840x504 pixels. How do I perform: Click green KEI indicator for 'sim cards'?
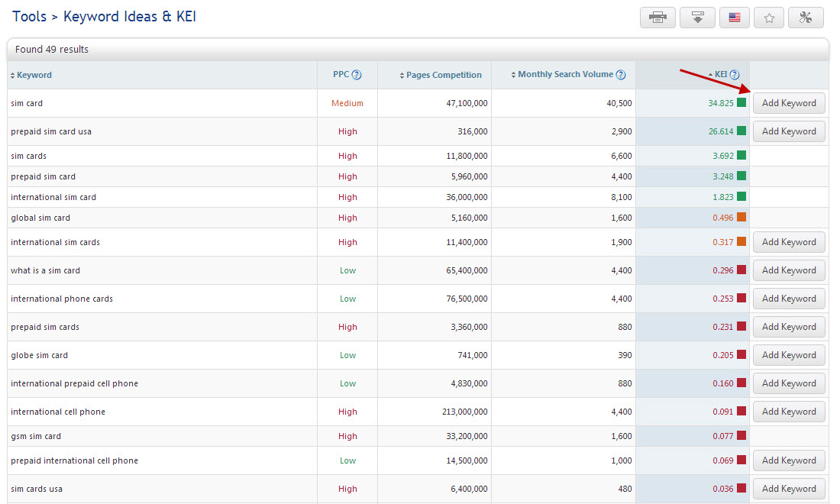[741, 156]
